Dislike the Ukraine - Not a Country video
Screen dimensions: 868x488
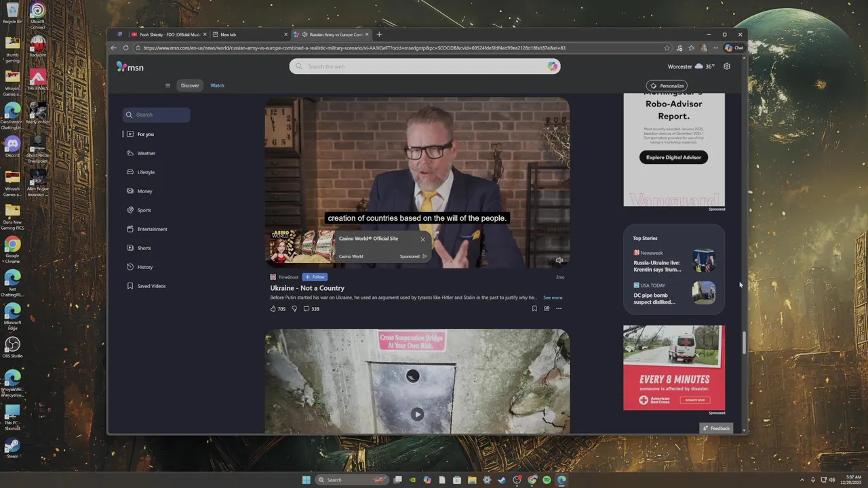click(x=294, y=308)
